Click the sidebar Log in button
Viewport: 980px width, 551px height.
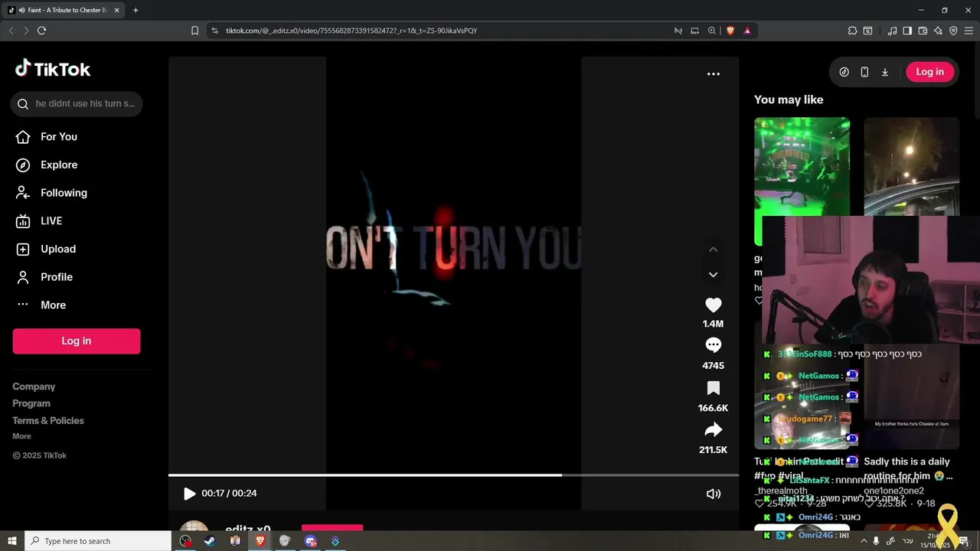77,341
